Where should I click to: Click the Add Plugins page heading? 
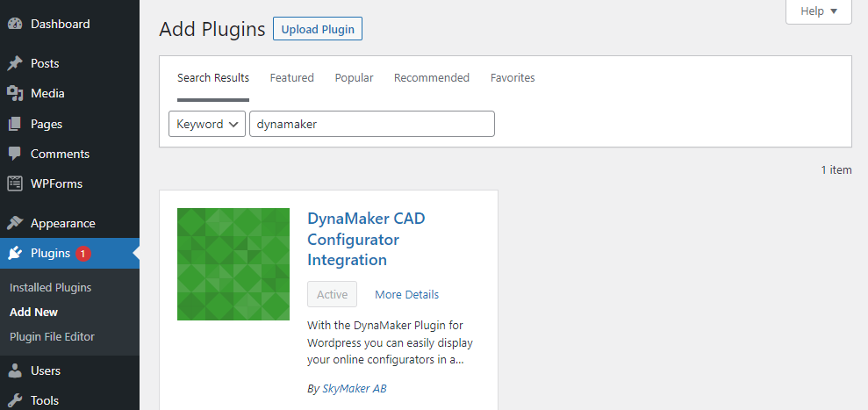(x=212, y=29)
